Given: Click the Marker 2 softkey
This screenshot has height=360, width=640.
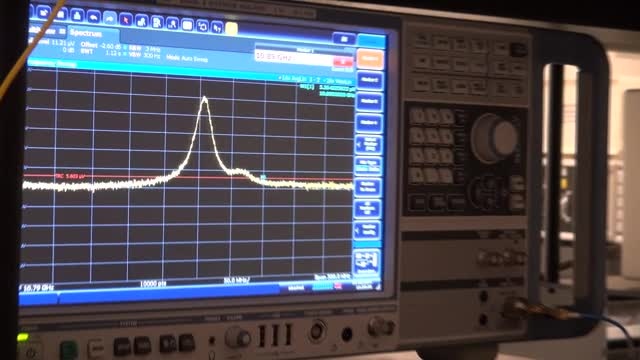Looking at the screenshot, I should pyautogui.click(x=369, y=80).
